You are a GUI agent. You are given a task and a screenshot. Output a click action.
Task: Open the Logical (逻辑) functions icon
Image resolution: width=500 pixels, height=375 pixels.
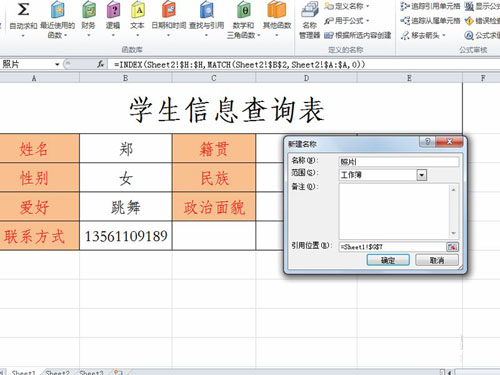[x=113, y=9]
